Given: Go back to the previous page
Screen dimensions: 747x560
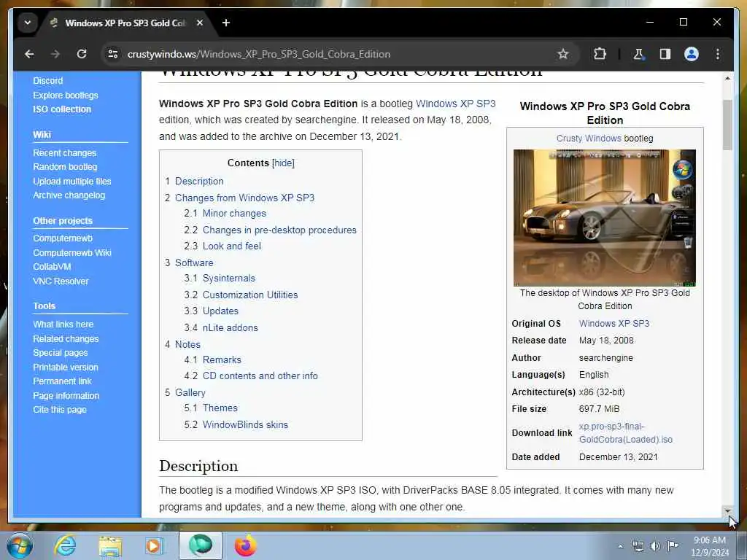Looking at the screenshot, I should [x=29, y=54].
